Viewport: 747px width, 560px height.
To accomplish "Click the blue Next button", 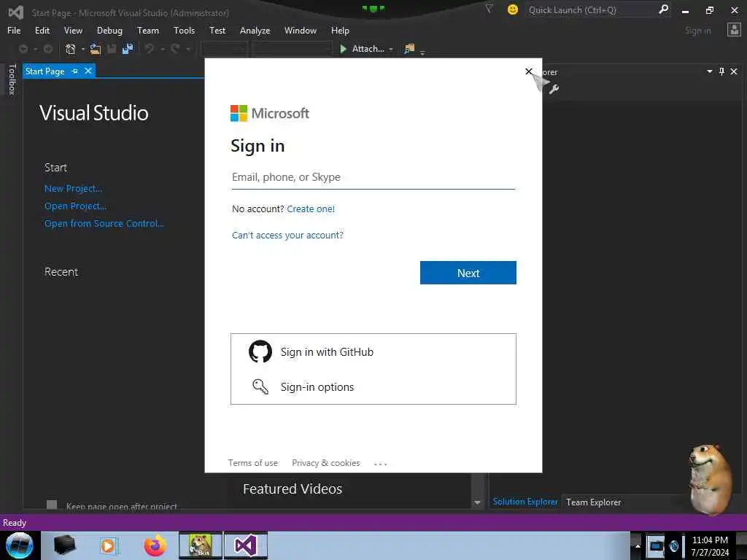I will click(x=468, y=273).
